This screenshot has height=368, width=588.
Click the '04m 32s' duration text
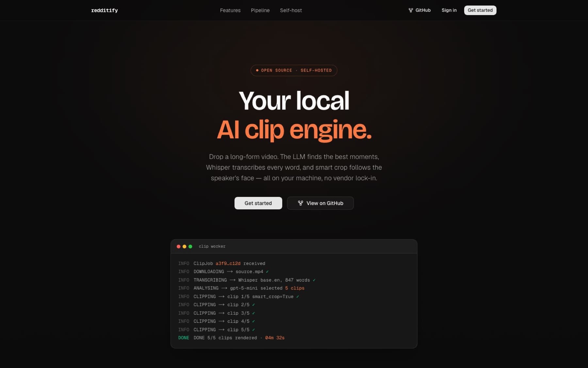click(275, 338)
